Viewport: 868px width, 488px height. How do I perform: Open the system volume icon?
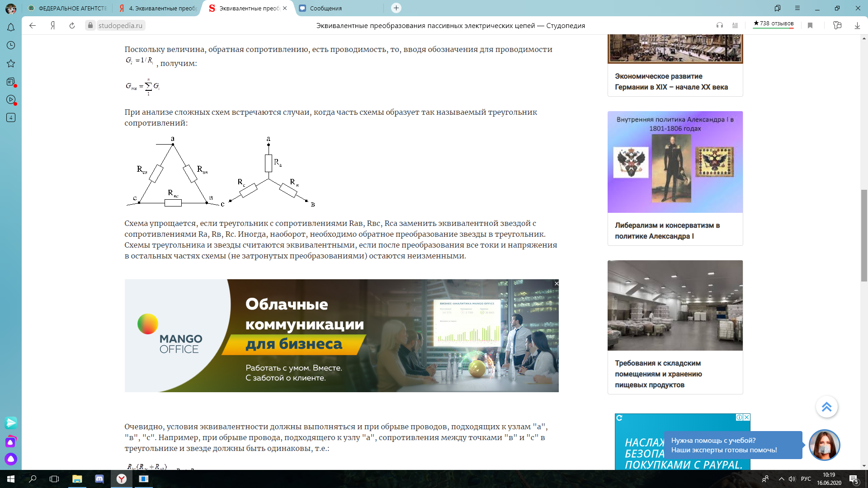pyautogui.click(x=792, y=479)
